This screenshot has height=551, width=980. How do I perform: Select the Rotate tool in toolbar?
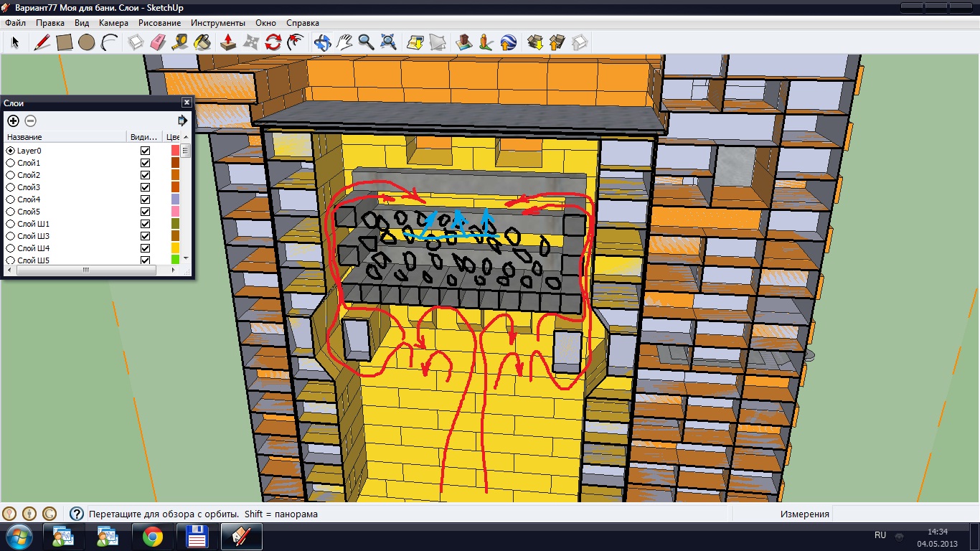pyautogui.click(x=273, y=42)
